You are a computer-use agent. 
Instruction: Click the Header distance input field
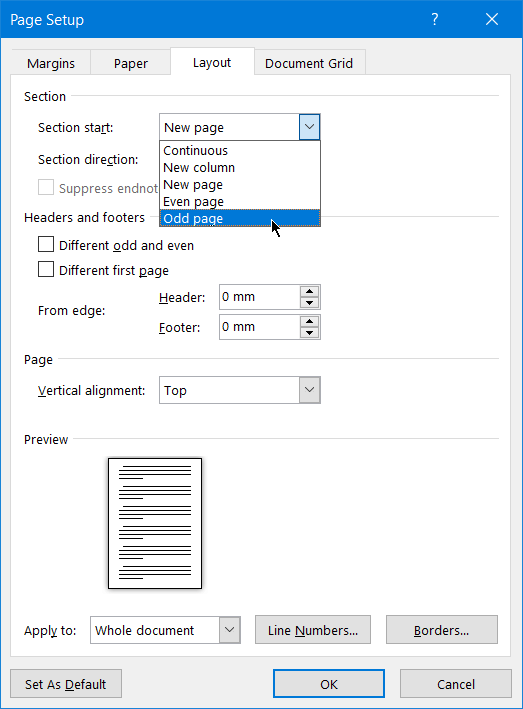pyautogui.click(x=259, y=297)
